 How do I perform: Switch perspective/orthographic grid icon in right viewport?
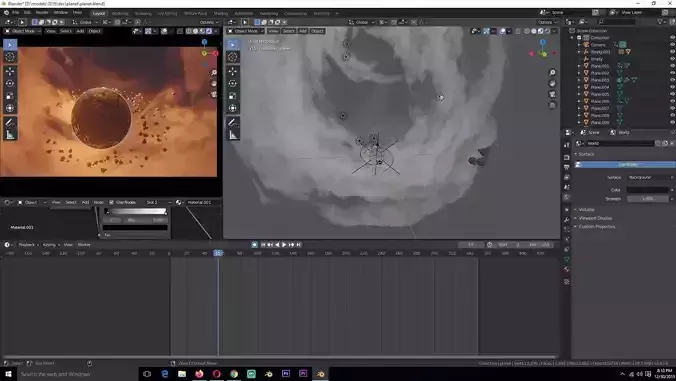pyautogui.click(x=552, y=105)
